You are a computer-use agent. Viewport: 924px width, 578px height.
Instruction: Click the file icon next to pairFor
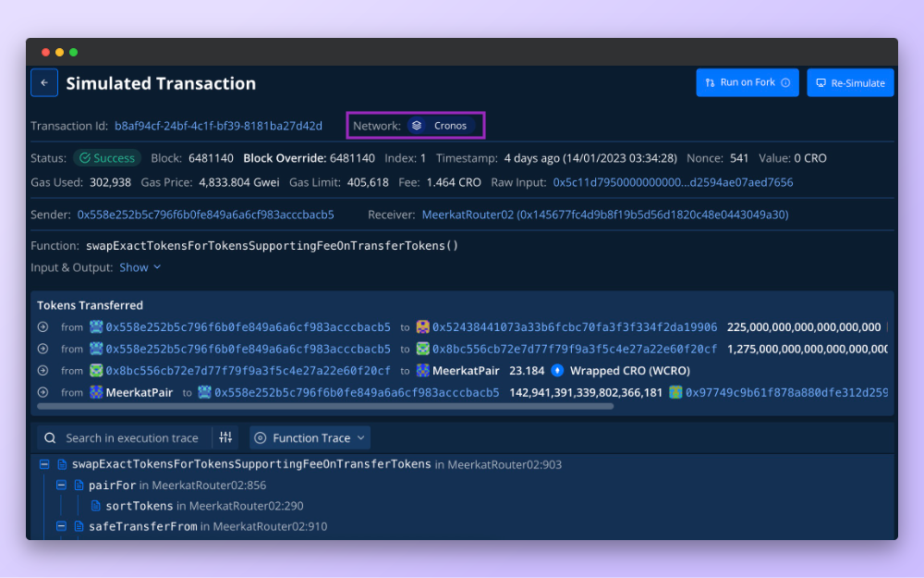tap(79, 485)
